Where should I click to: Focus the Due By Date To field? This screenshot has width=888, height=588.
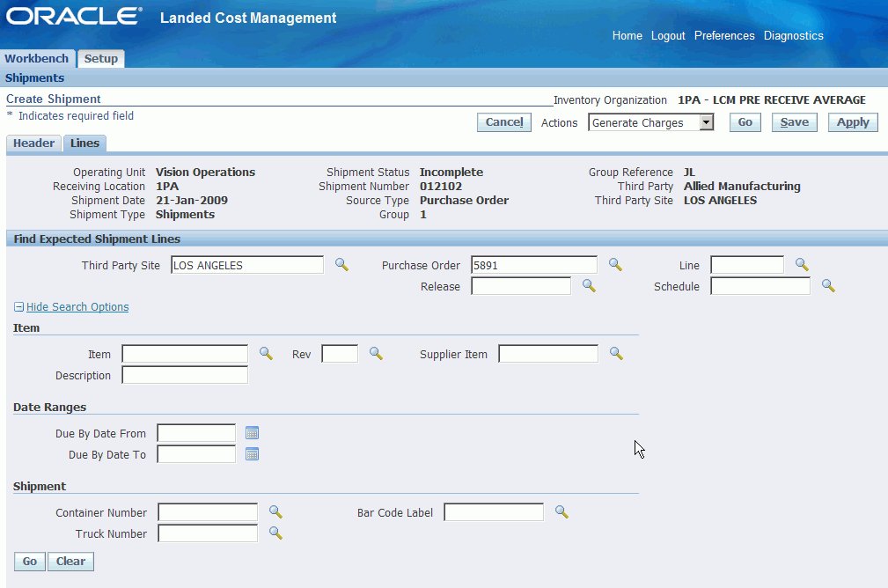pyautogui.click(x=196, y=454)
